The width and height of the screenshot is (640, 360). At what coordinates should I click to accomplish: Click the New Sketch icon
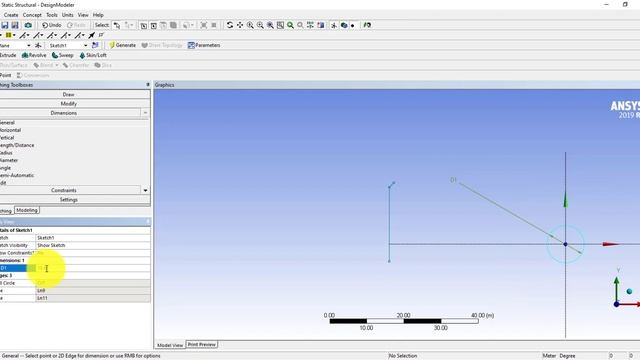(95, 45)
